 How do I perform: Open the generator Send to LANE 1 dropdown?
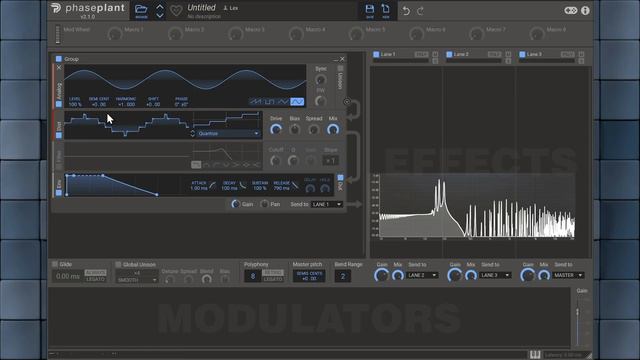pos(327,204)
